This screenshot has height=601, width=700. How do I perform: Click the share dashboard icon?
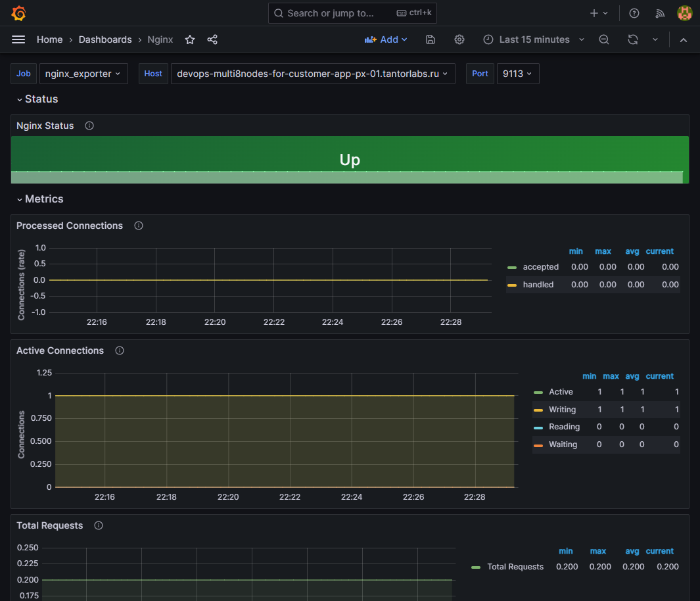point(212,39)
